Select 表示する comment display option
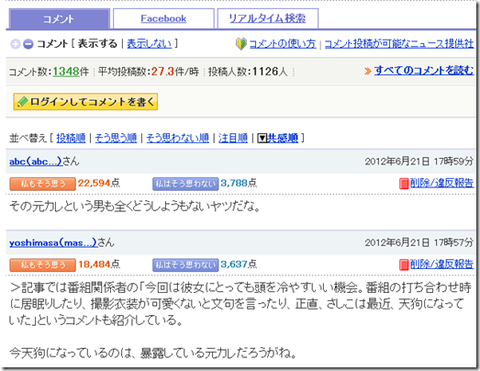 pos(98,44)
